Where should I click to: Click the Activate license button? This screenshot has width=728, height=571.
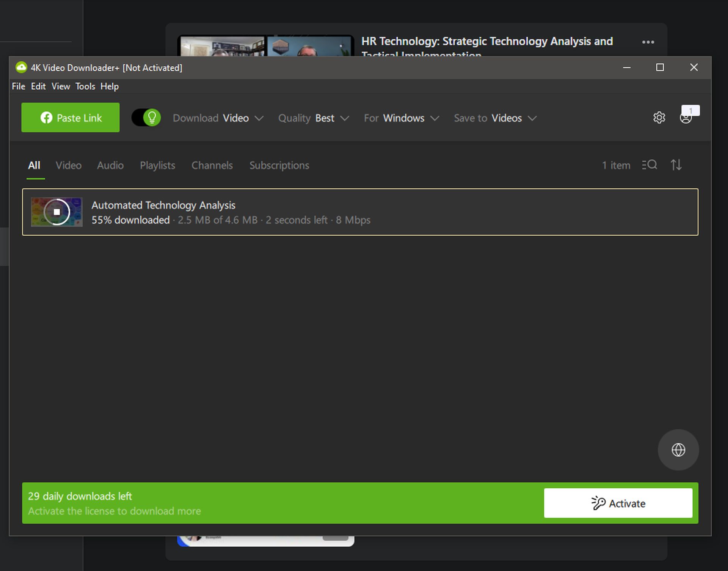click(x=618, y=502)
